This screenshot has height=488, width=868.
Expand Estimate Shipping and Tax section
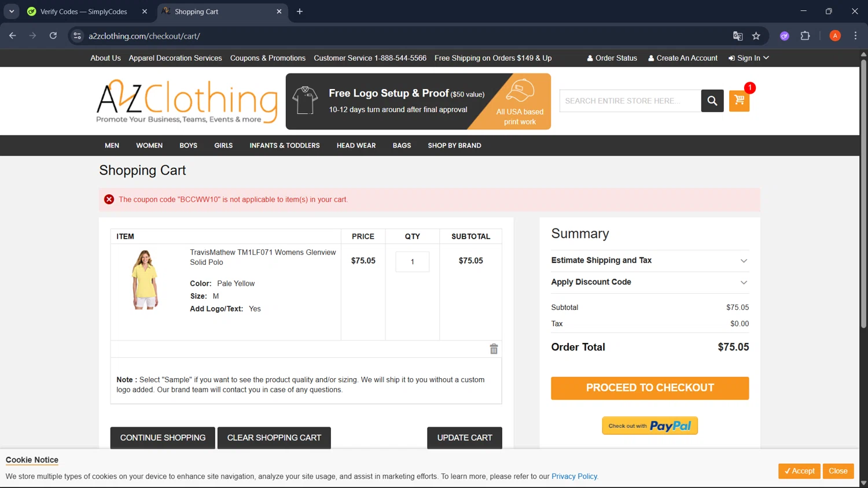tap(650, 261)
